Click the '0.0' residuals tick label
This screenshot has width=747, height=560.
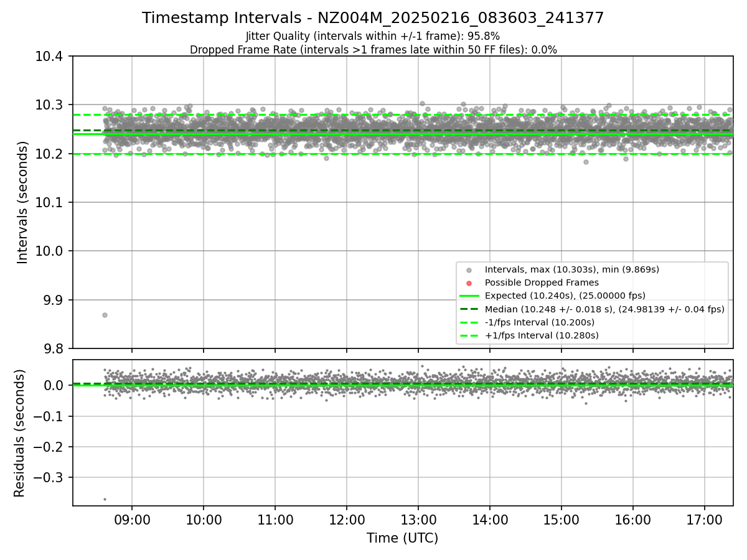point(55,385)
